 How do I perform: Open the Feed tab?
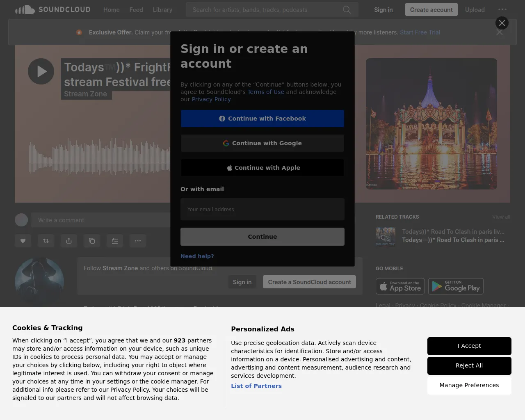(136, 10)
